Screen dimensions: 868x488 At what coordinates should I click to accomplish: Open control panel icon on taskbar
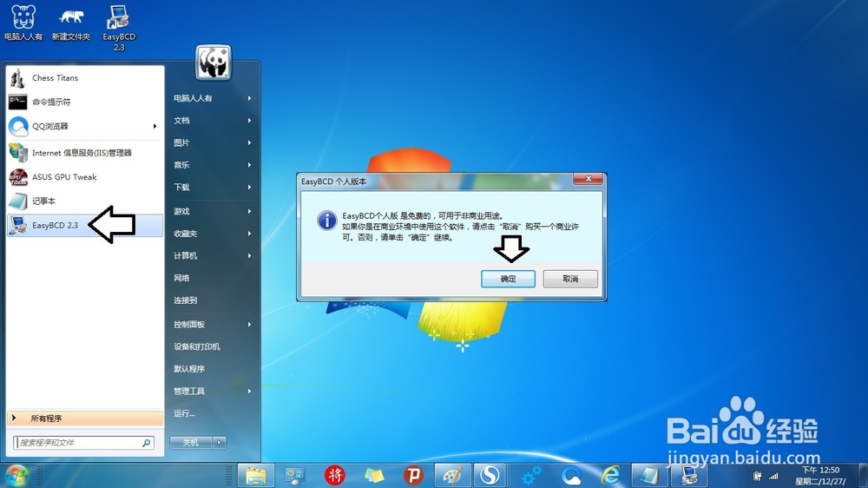pos(295,475)
